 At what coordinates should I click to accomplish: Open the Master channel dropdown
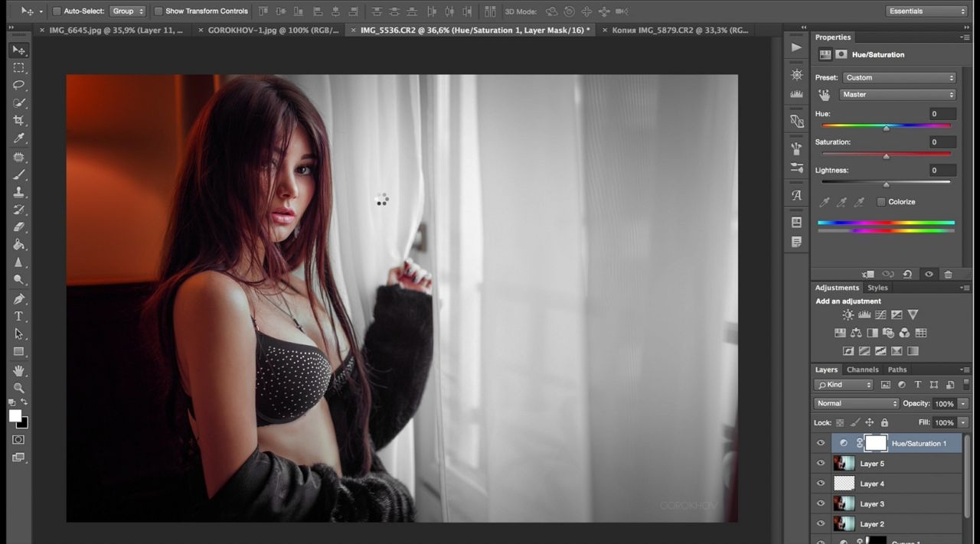899,95
